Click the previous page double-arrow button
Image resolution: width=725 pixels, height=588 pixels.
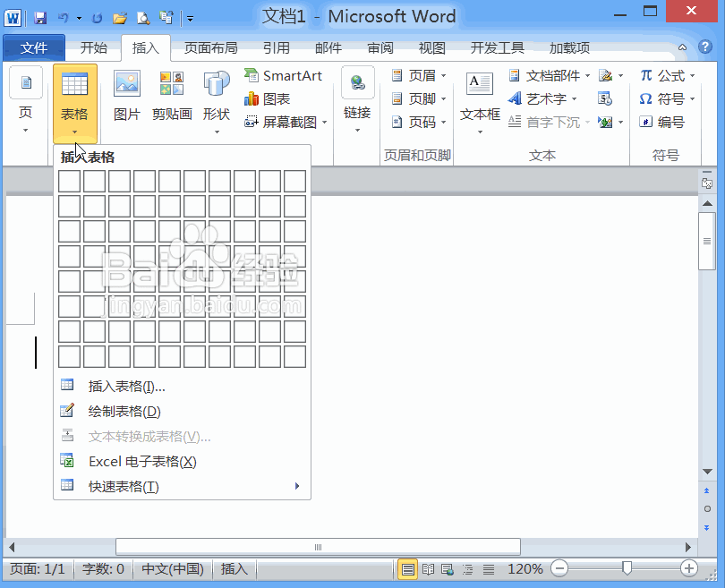[706, 491]
